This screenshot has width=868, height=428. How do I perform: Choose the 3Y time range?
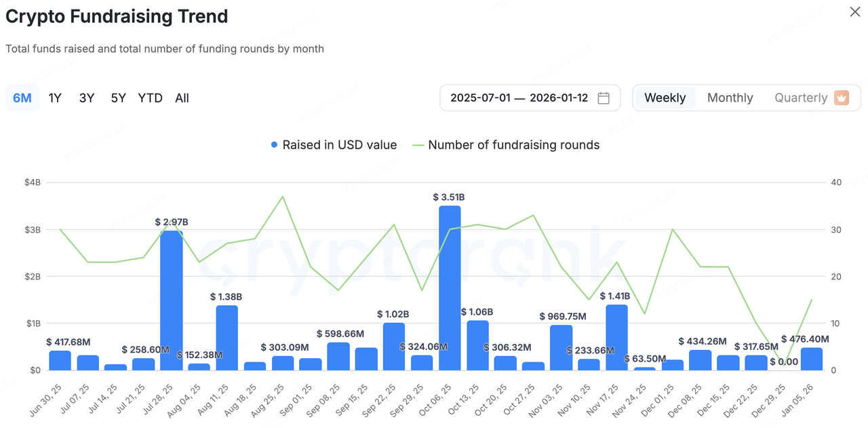pyautogui.click(x=87, y=98)
